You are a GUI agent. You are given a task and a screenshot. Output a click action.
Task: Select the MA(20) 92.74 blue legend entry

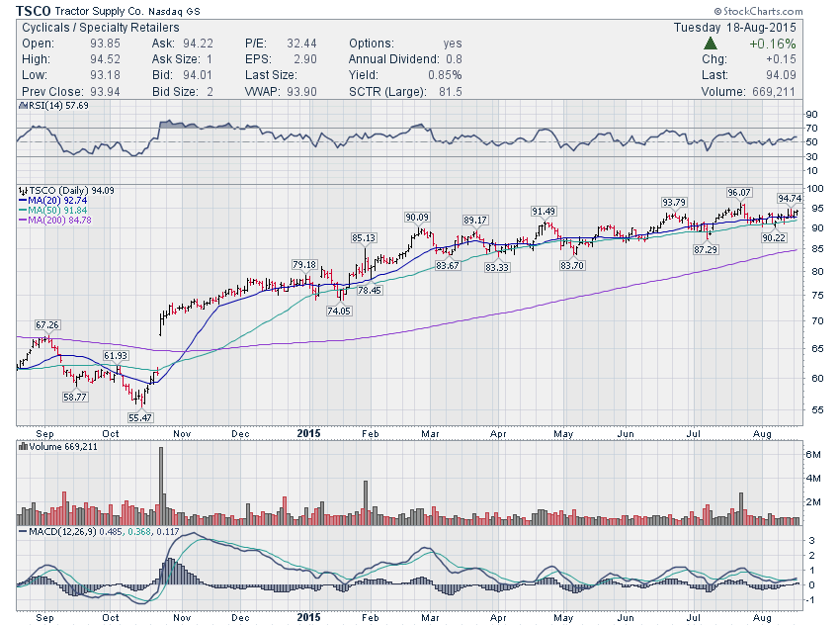tap(53, 201)
